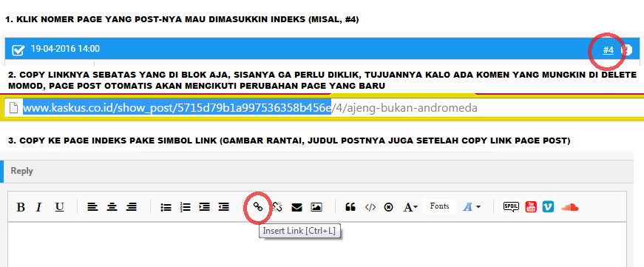Screen dimensions: 644x267
Task: Apply Underline formatting
Action: click(x=60, y=207)
